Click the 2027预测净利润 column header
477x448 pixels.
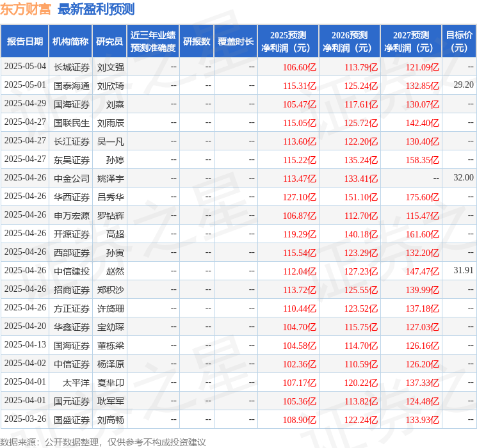point(411,42)
